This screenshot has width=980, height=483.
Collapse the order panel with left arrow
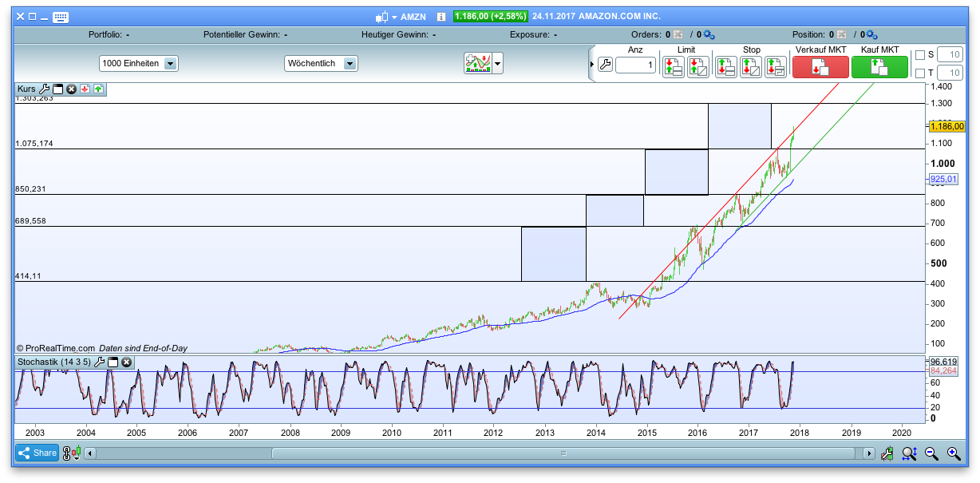coord(591,64)
